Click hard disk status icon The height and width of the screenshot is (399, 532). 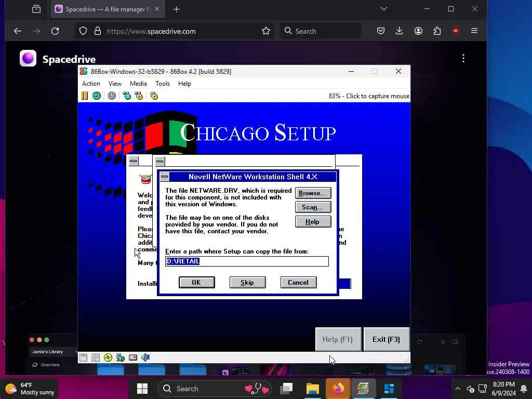(x=133, y=357)
